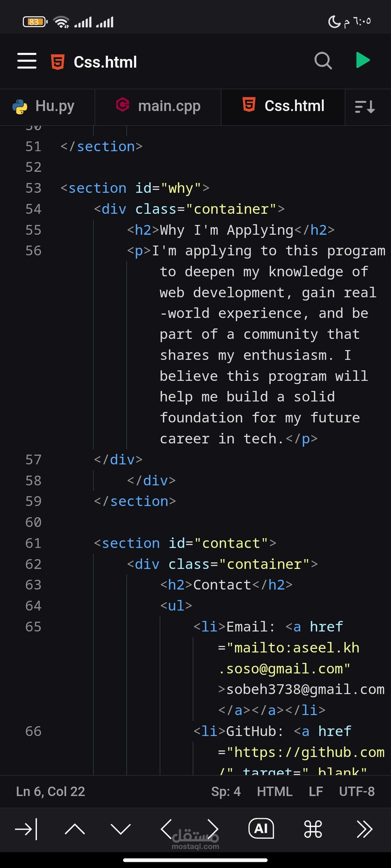Viewport: 391px width, 868px height.
Task: Move cursor down with the down arrow
Action: (121, 829)
